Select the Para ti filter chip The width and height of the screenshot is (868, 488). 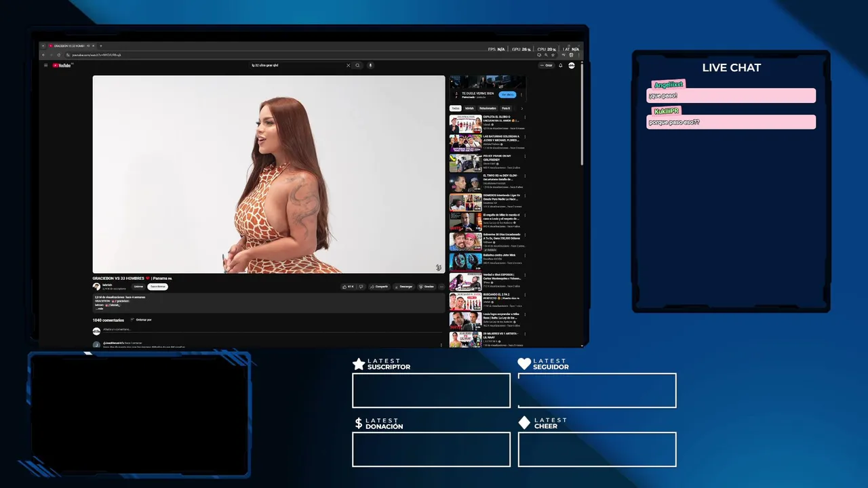pyautogui.click(x=506, y=108)
